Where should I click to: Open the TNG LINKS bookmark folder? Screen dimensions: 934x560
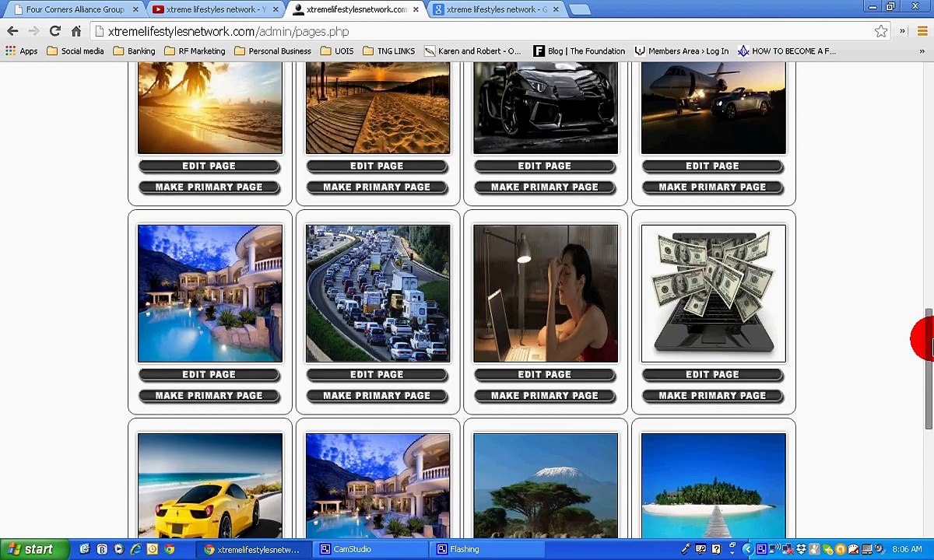[389, 51]
